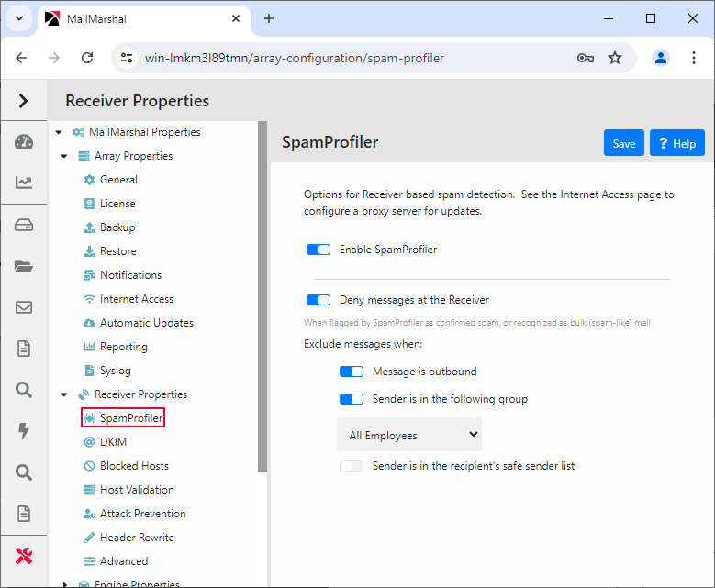Expand the left sidebar with the chevron arrow
Viewport: 715px width, 588px height.
[x=23, y=101]
